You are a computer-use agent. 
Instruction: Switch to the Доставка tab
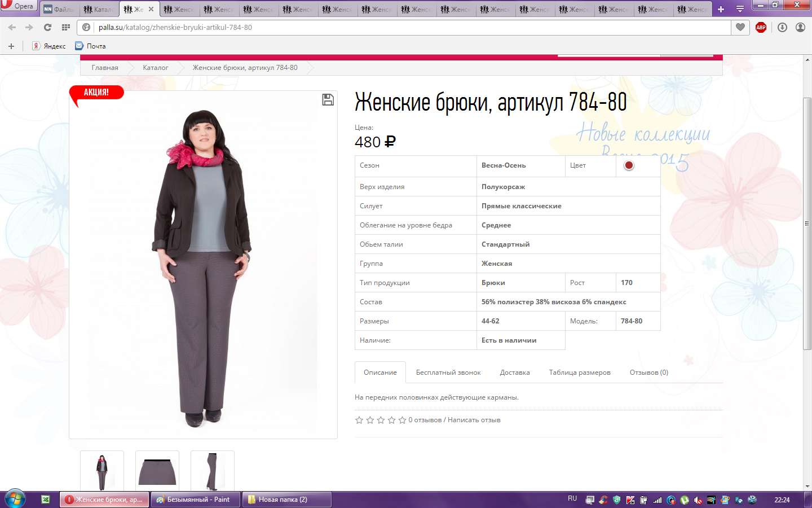[x=514, y=373]
